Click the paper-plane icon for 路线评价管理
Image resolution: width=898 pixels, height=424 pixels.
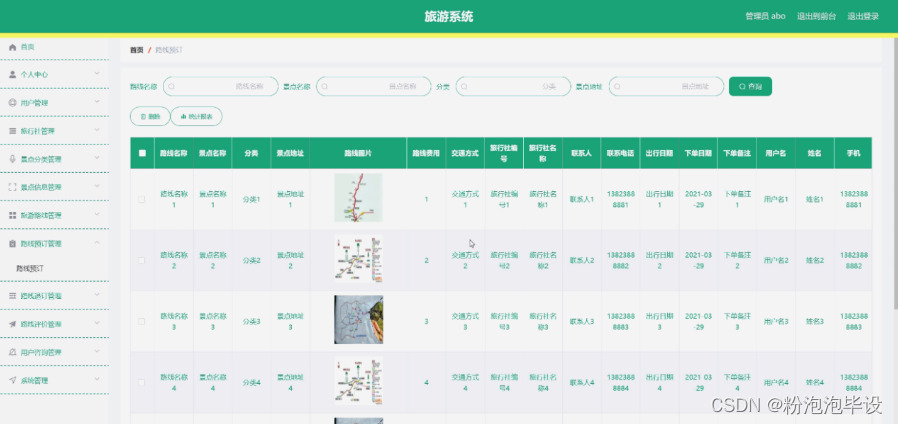12,324
